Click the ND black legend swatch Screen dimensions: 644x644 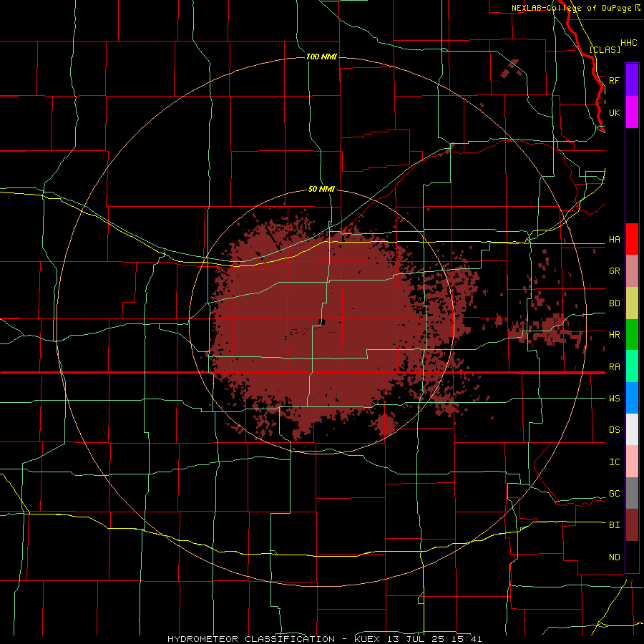632,557
